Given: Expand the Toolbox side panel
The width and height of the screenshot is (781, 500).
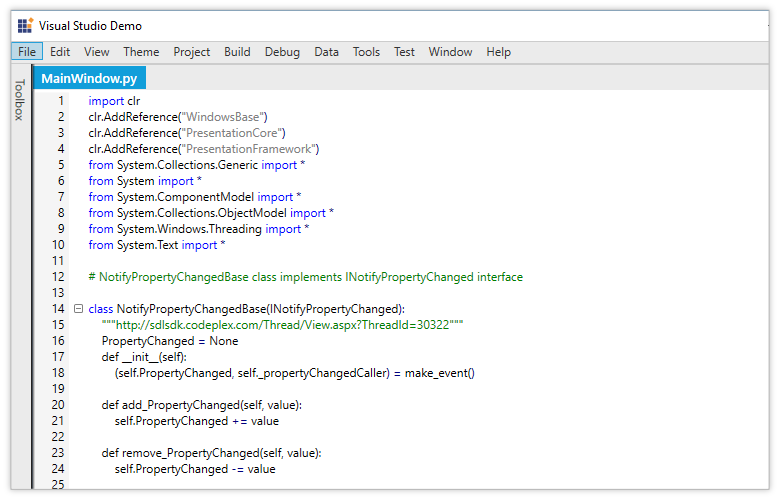Looking at the screenshot, I should coord(18,100).
